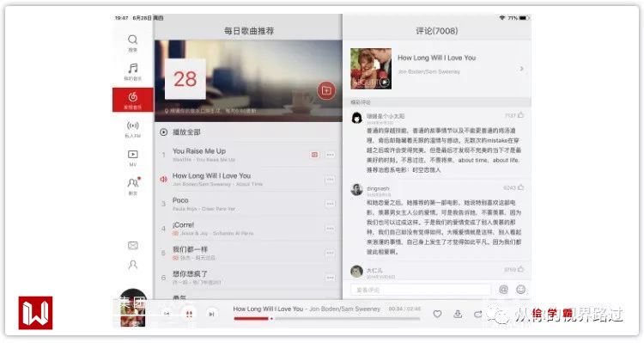Image resolution: width=644 pixels, height=343 pixels.
Task: Play the 我们都一样 song row
Action: (x=248, y=254)
